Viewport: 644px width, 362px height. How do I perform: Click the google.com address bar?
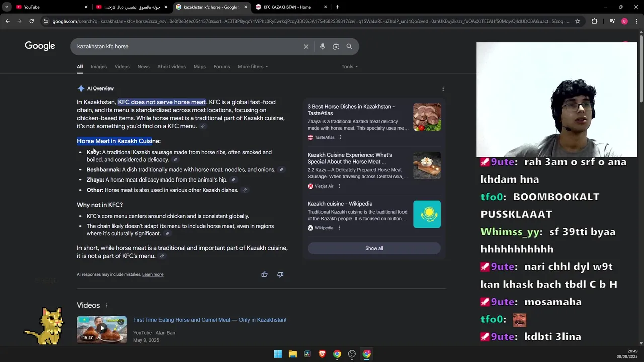click(x=311, y=21)
